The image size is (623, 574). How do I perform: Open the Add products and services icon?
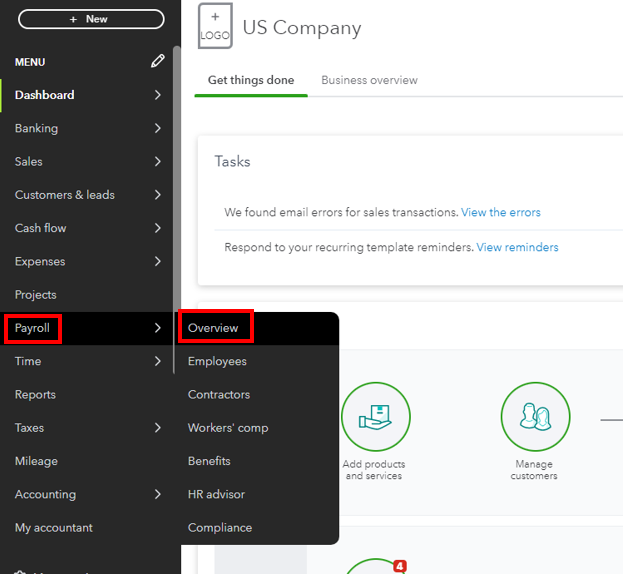pyautogui.click(x=374, y=417)
